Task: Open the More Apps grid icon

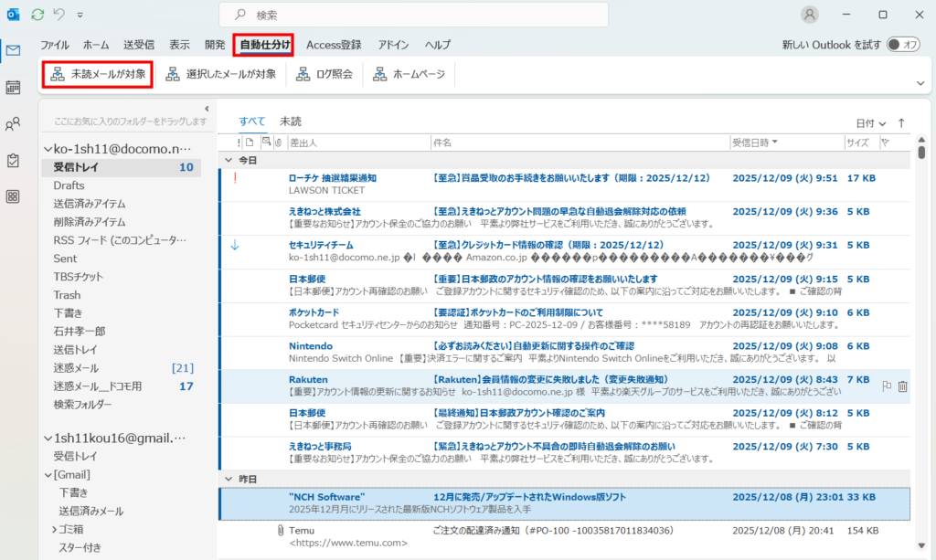Action: (x=13, y=196)
